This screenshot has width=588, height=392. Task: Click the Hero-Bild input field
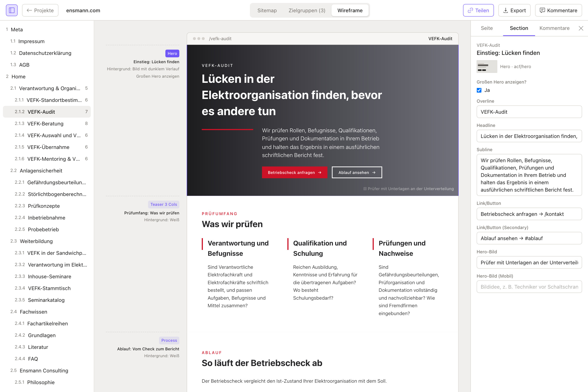pos(529,262)
